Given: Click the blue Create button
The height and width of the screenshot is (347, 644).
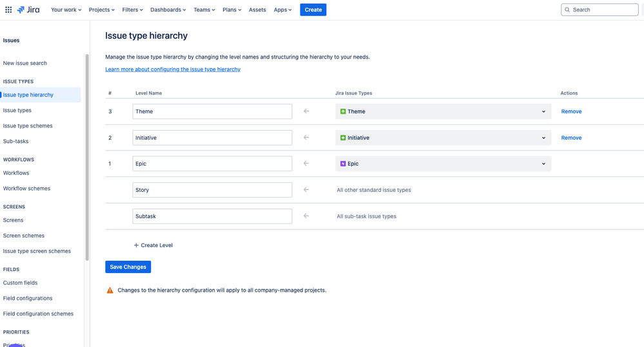Looking at the screenshot, I should tap(313, 10).
